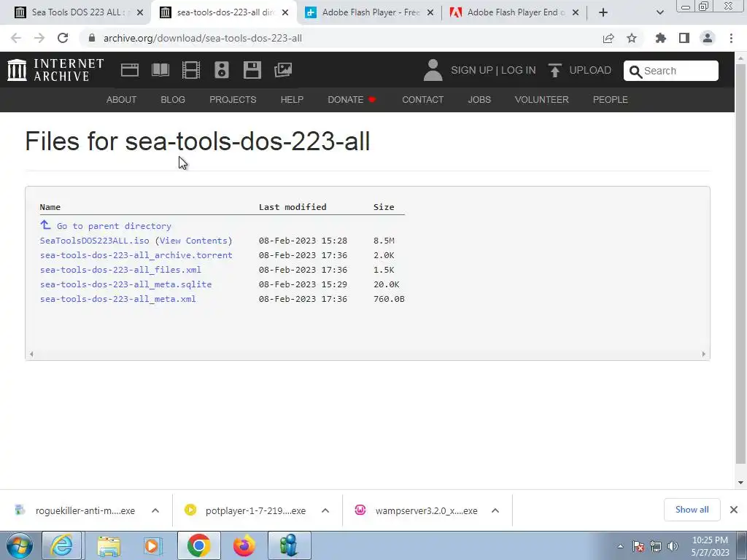This screenshot has width=747, height=560.
Task: Open the BLOG menu item
Action: click(172, 99)
